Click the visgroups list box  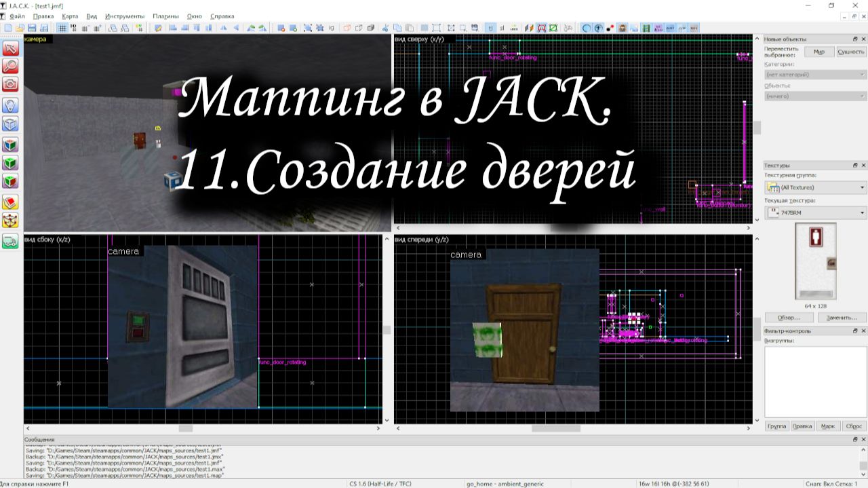816,381
